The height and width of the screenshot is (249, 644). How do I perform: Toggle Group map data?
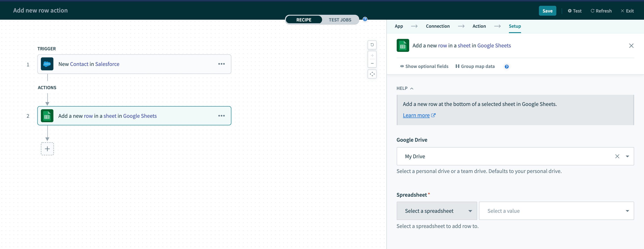click(x=475, y=66)
